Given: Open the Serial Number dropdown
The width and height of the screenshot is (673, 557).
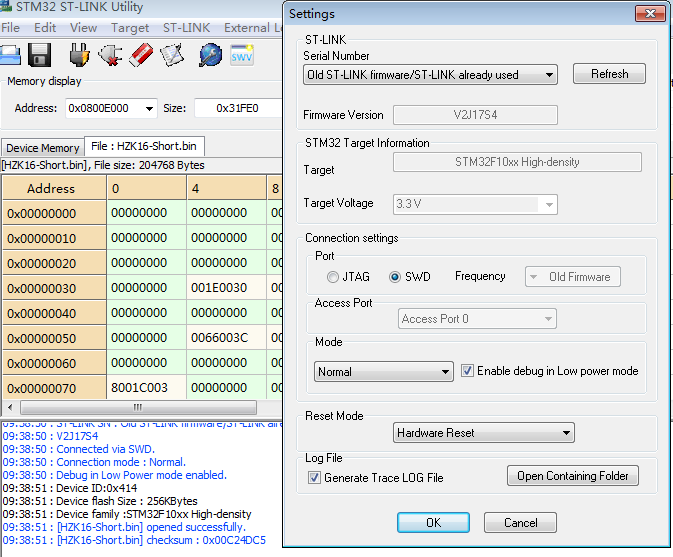Looking at the screenshot, I should pyautogui.click(x=430, y=75).
